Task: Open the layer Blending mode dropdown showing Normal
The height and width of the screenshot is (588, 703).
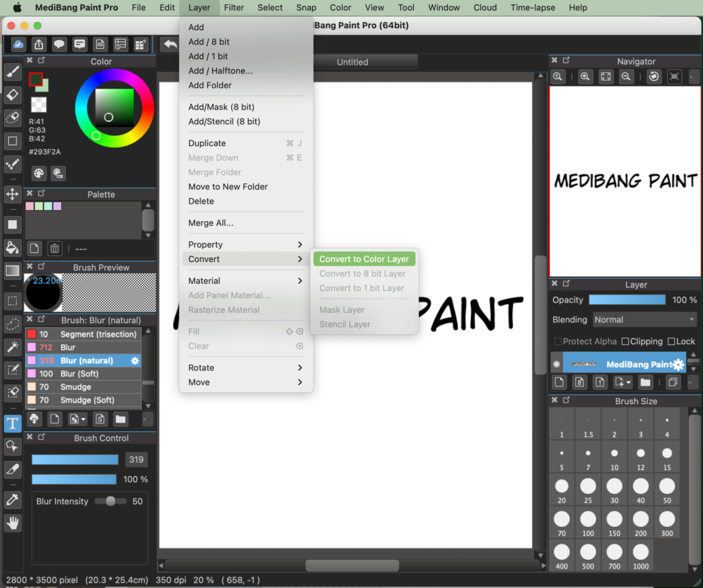Action: (x=644, y=319)
